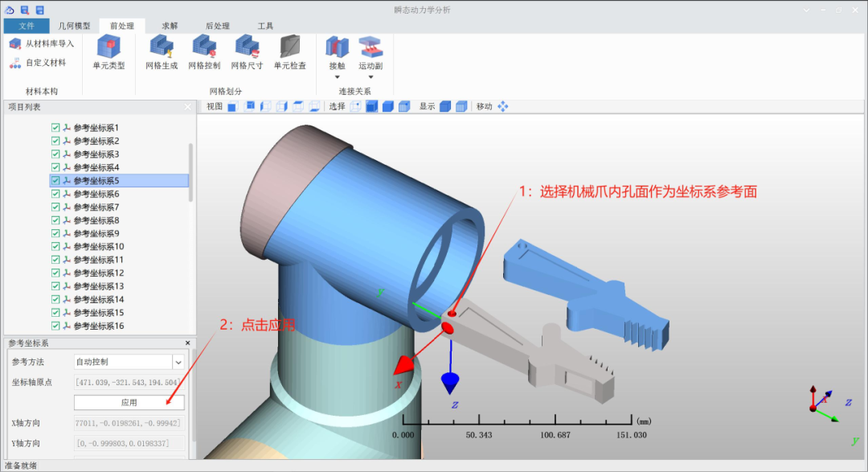Uncheck 参考坐标系9 checkbox
Image resolution: width=868 pixels, height=472 pixels.
point(55,233)
